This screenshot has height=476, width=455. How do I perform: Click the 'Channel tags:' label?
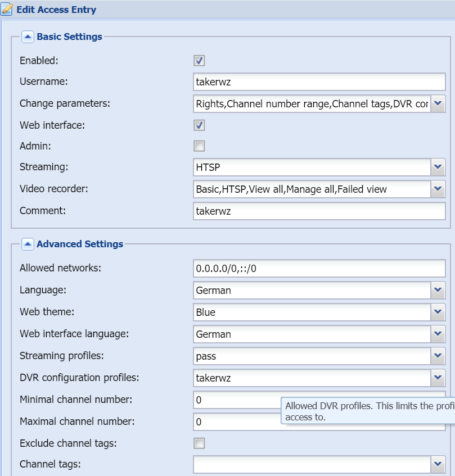[x=50, y=464]
